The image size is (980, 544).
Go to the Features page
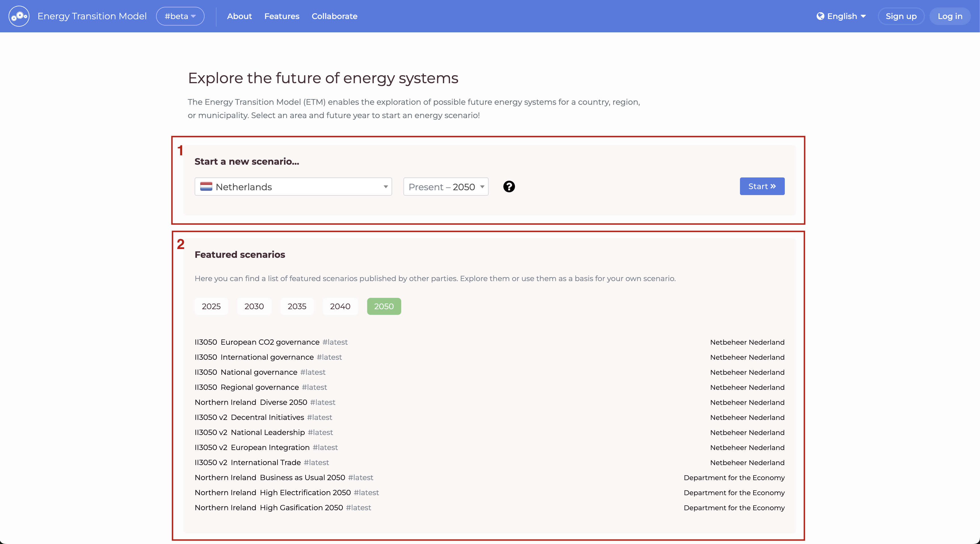tap(281, 16)
